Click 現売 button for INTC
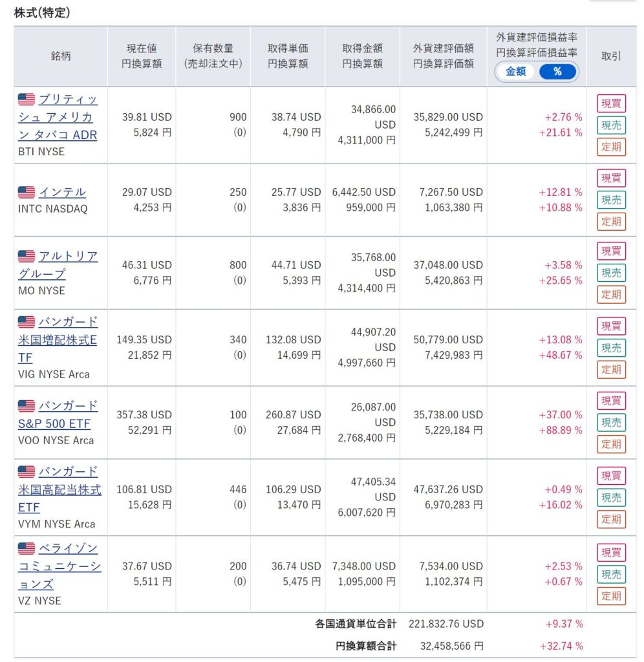Image resolution: width=644 pixels, height=662 pixels. [x=611, y=200]
